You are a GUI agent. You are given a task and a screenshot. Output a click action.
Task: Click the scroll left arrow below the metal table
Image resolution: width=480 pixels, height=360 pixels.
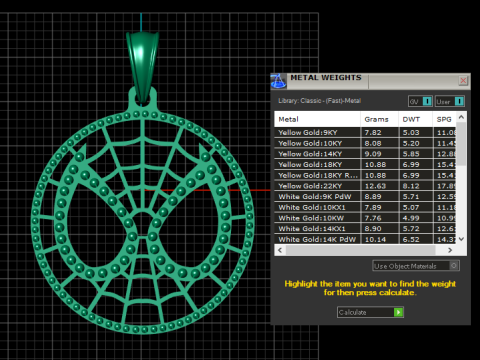(x=280, y=250)
